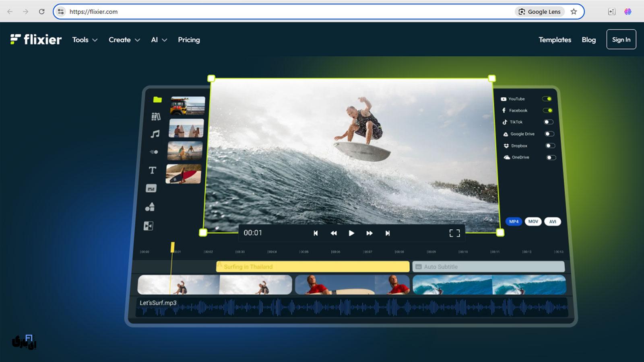Expand the AI dropdown menu
Viewport: 644px width, 362px height.
159,40
